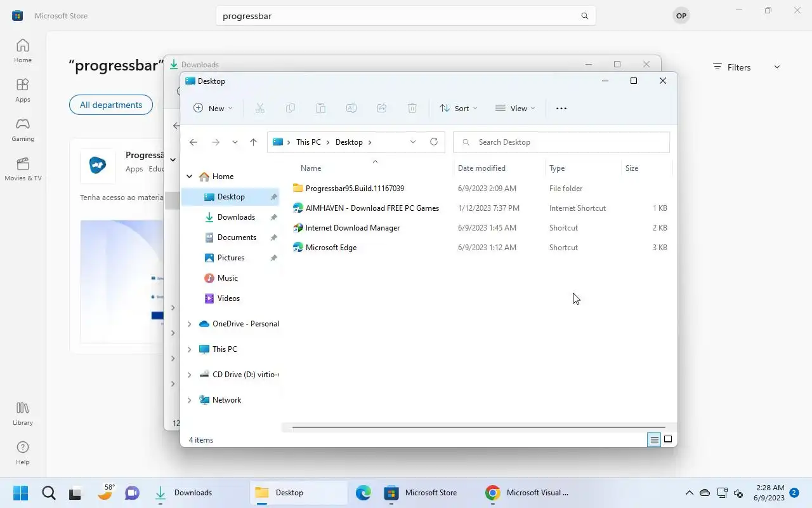Viewport: 812px width, 508px height.
Task: Switch to Downloads window on taskbar
Action: click(197, 493)
